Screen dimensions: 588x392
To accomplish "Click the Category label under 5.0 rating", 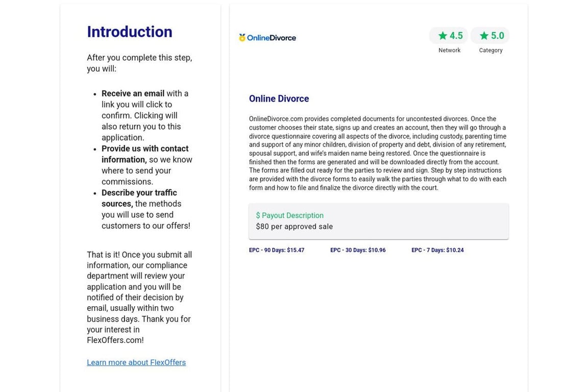I will [491, 50].
